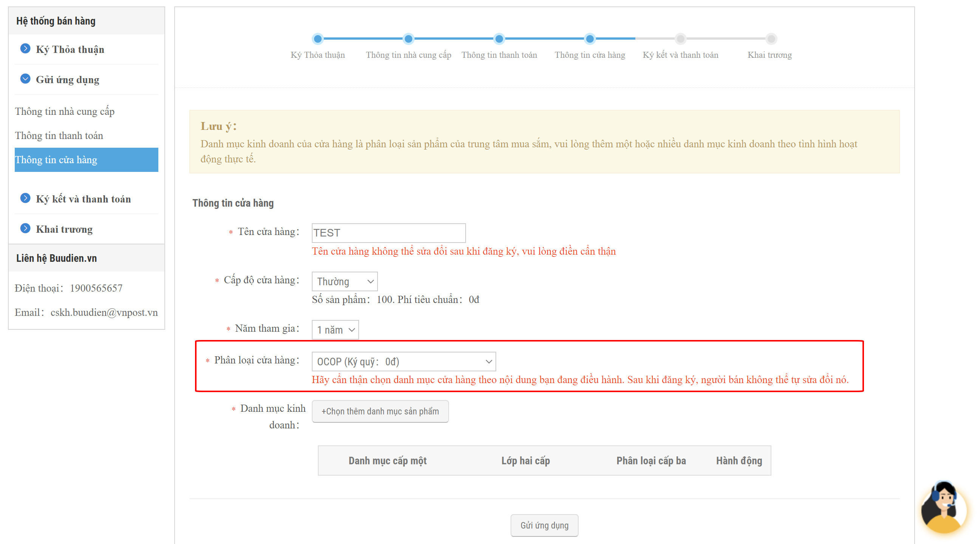Click the Ký Thỏa thuận progress step dot
980x544 pixels.
[318, 39]
